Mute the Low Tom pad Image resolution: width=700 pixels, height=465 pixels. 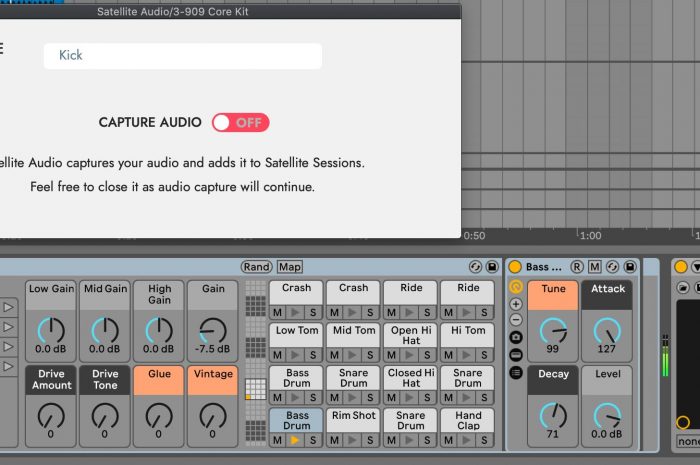click(277, 355)
